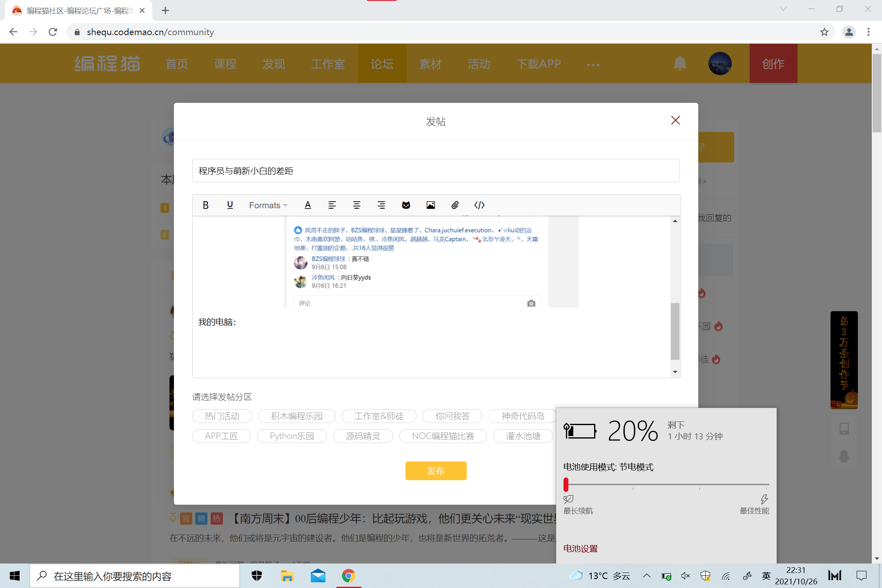Click the Windows taskbar search box

135,576
